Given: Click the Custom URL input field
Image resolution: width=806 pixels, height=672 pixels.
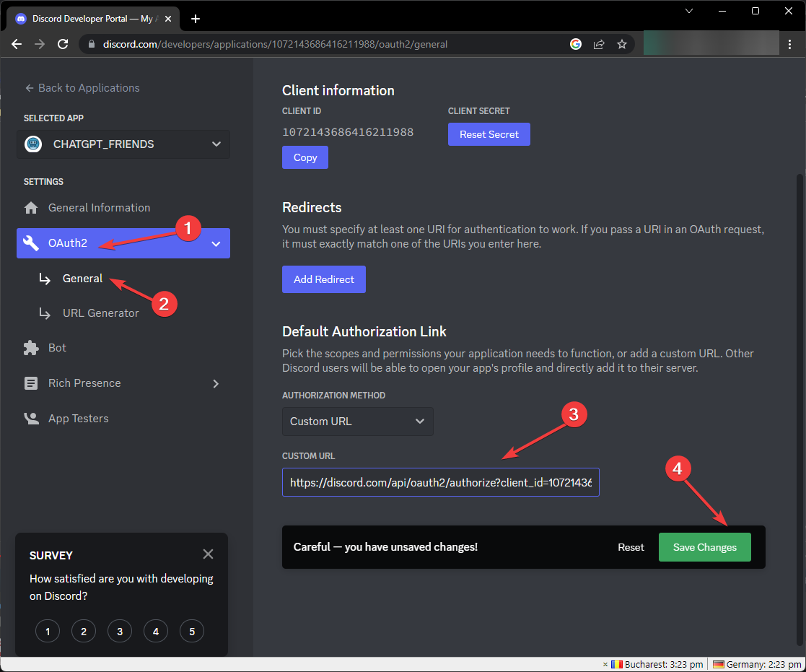Looking at the screenshot, I should (x=441, y=482).
